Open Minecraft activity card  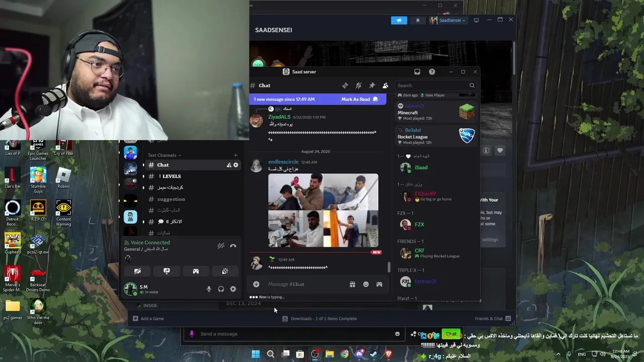tap(436, 113)
